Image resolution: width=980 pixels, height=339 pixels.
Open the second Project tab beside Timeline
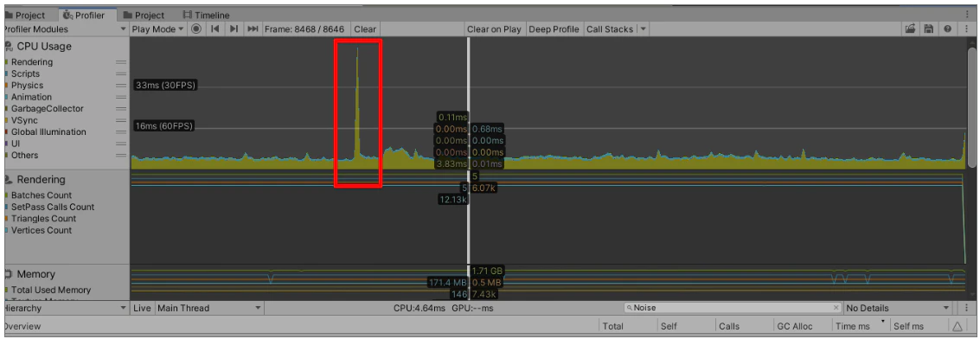(144, 15)
